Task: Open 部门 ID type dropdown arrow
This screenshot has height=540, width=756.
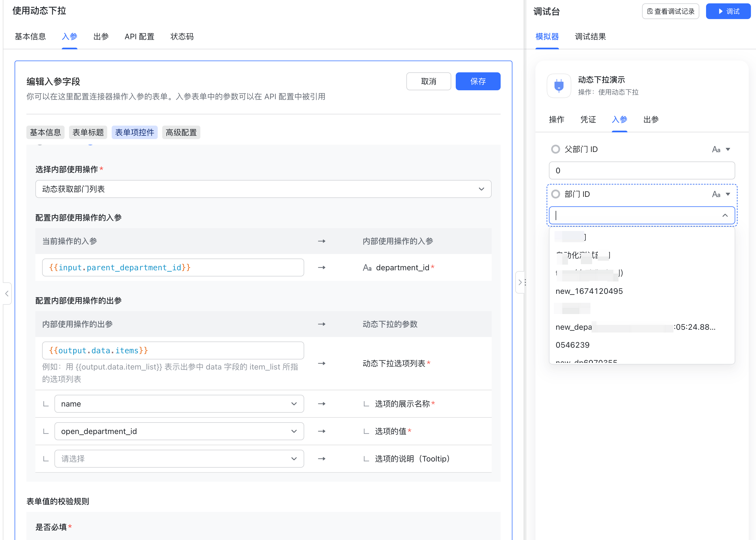Action: pyautogui.click(x=728, y=194)
